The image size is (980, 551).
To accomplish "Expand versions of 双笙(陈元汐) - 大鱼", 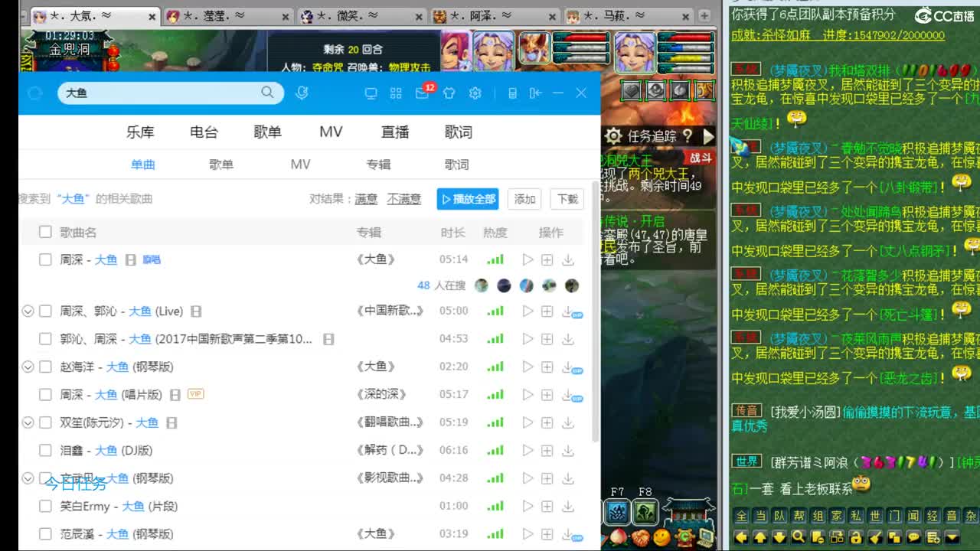I will 28,423.
